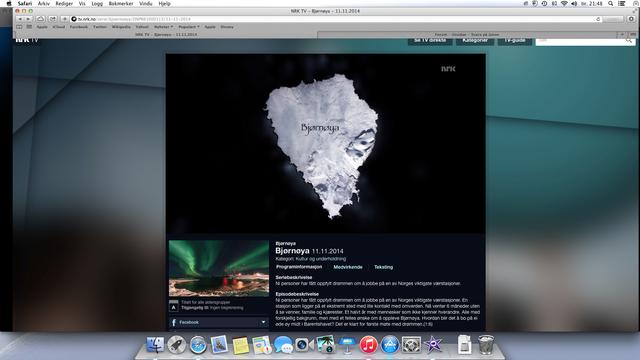The height and width of the screenshot is (360, 640).
Task: Click the Kategorier button
Action: click(475, 41)
